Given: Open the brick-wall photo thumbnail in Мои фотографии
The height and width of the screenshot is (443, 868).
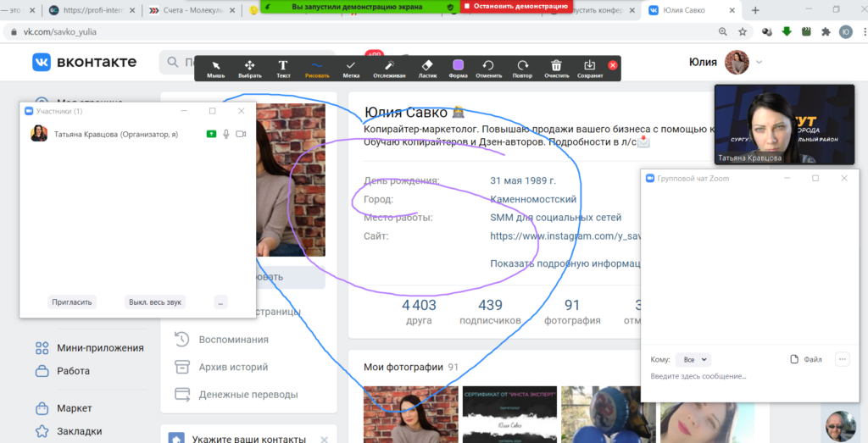Looking at the screenshot, I should 411,414.
